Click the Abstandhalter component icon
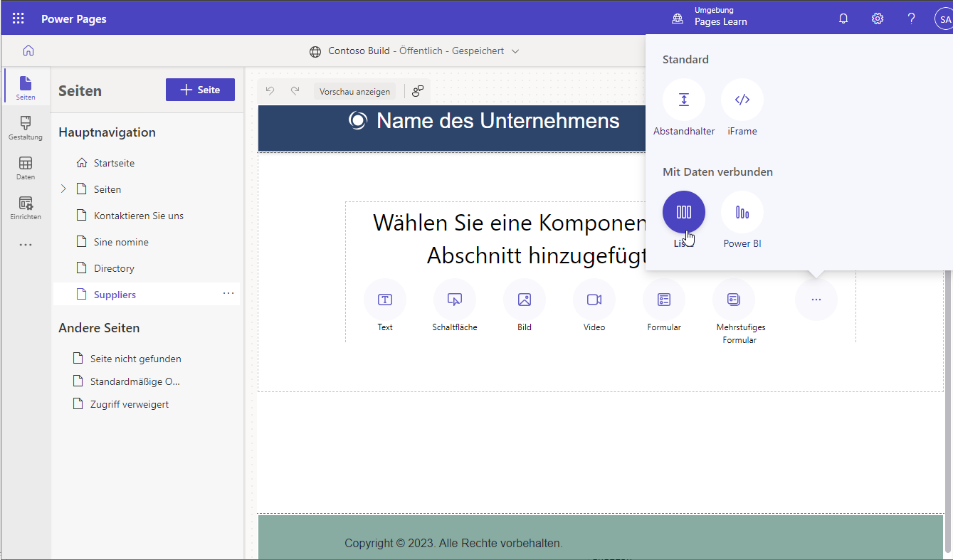Screen dimensions: 953x560 coord(683,100)
